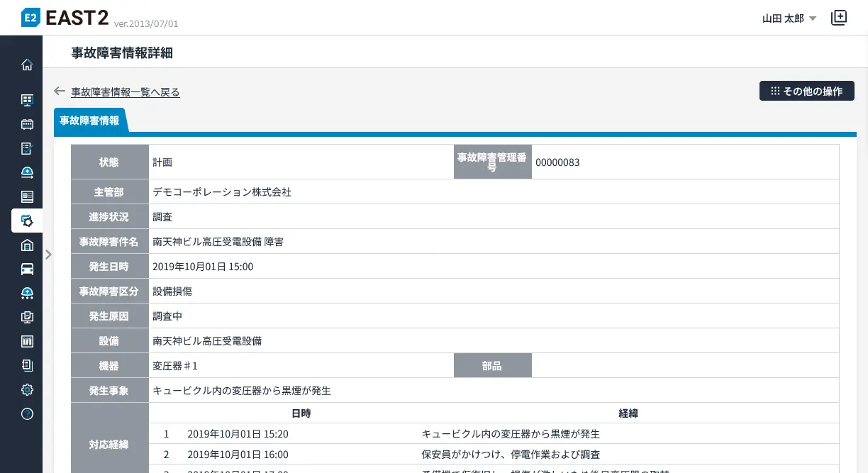Open help question mark icon
Image resolution: width=868 pixels, height=473 pixels.
(27, 413)
